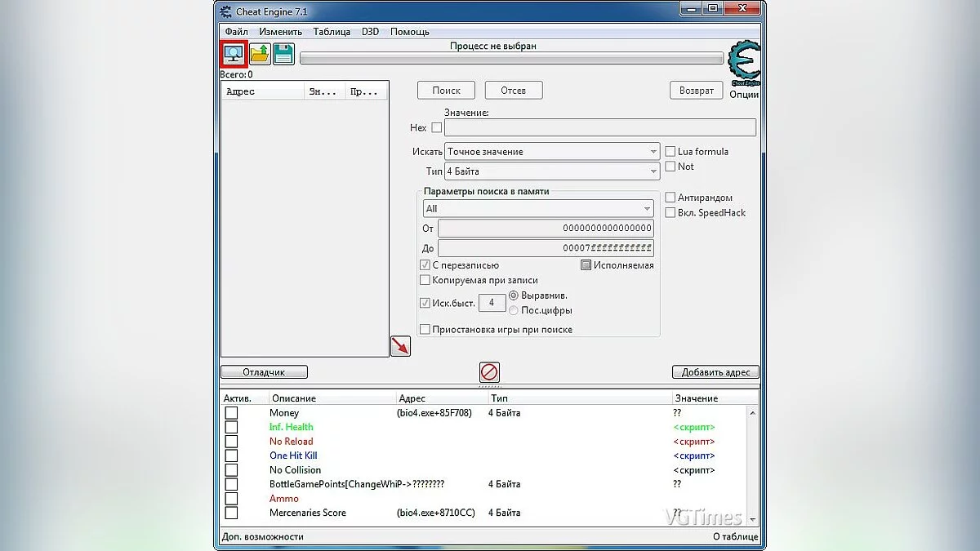Select the One Hit Kill entry text

click(x=293, y=455)
